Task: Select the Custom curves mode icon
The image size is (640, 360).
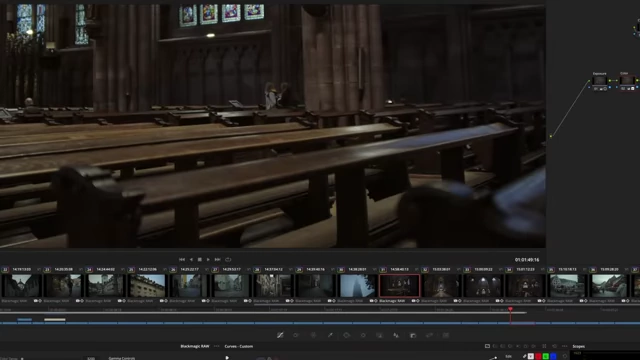Action: pos(487,346)
